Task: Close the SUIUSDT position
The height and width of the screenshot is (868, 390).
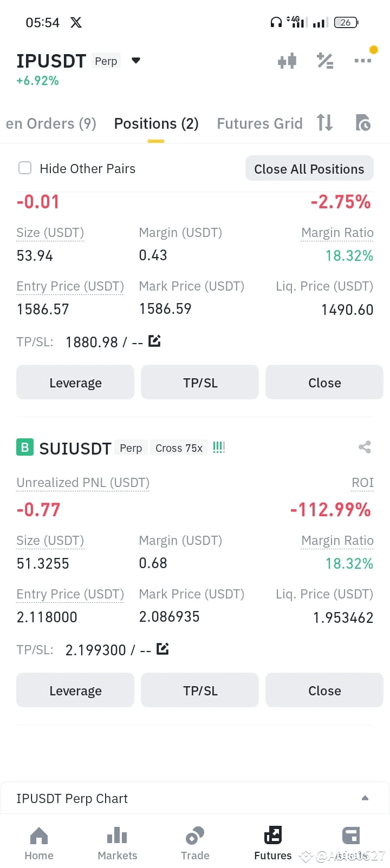Action: coord(324,690)
